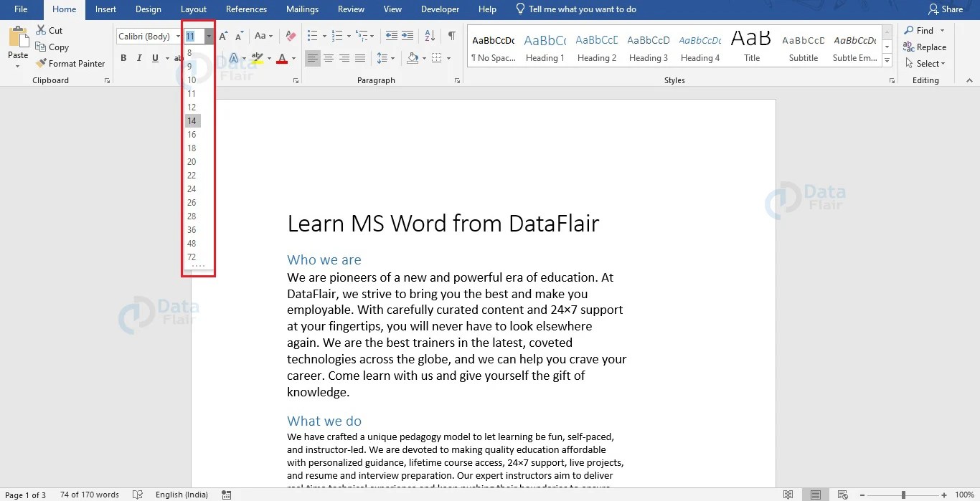Justify the paragraph text
The height and width of the screenshot is (501, 980).
click(x=360, y=58)
